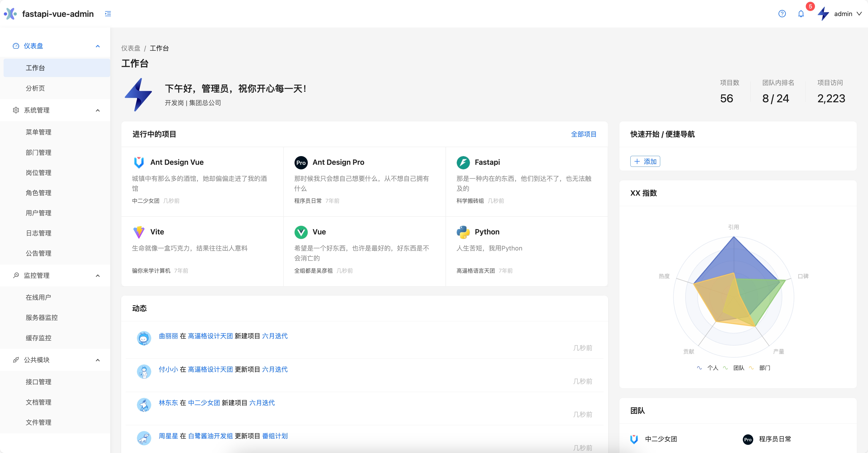This screenshot has width=868, height=453.
Task: Open 用户管理 in the sidebar
Action: point(57,213)
